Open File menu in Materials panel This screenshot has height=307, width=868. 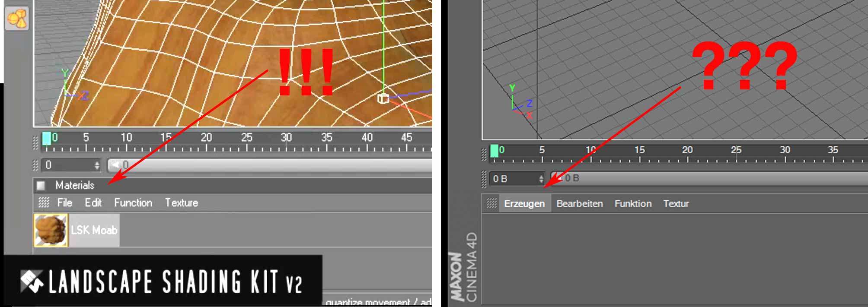(65, 203)
